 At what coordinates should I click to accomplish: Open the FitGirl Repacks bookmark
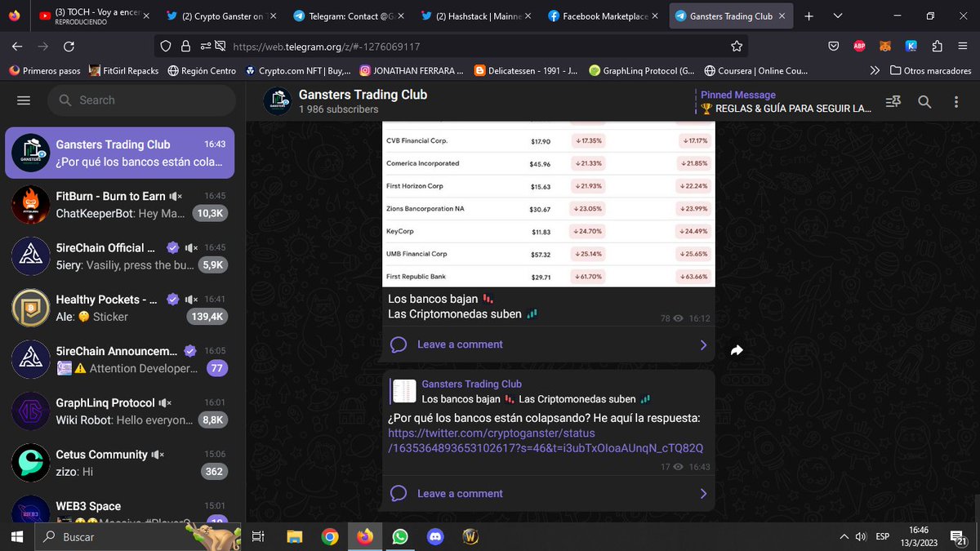pos(124,71)
